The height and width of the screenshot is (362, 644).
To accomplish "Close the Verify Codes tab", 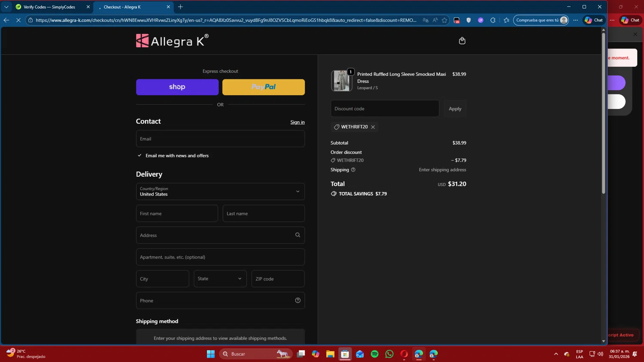I will [x=88, y=7].
